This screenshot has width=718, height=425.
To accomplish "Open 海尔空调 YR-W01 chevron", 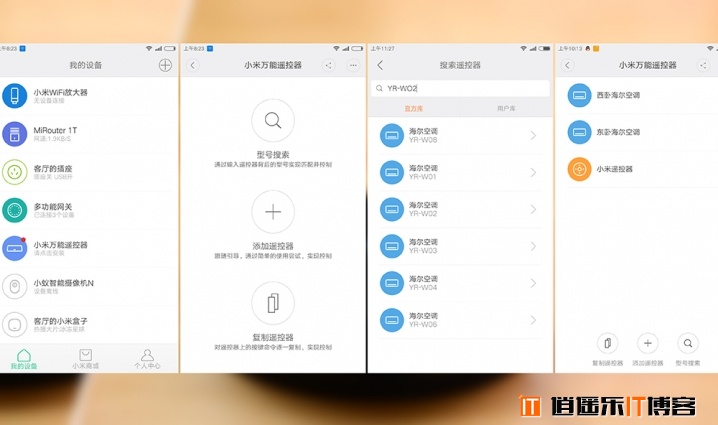I will 533,172.
